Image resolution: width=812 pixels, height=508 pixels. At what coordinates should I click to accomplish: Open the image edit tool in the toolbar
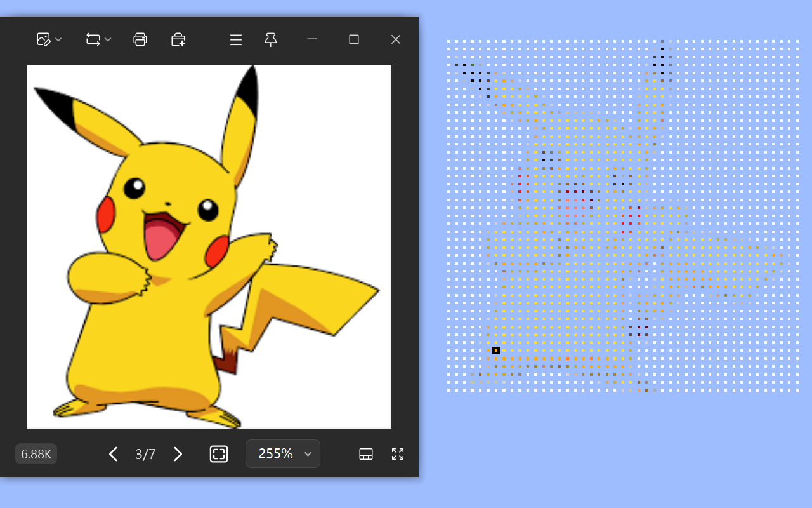43,39
